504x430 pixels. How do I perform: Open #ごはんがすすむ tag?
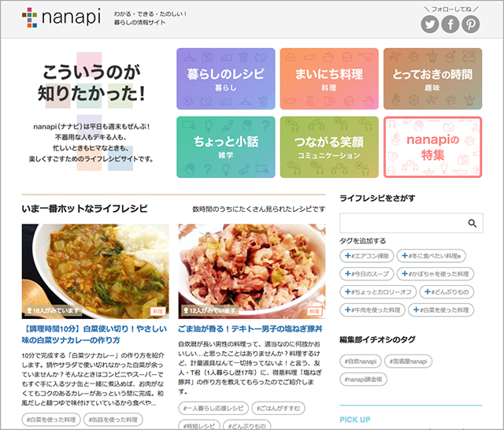coord(278,408)
